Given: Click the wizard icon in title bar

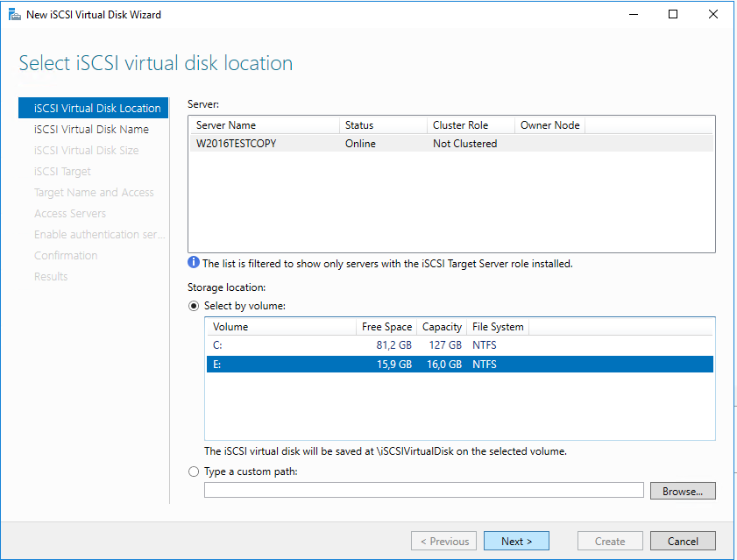Looking at the screenshot, I should 12,14.
